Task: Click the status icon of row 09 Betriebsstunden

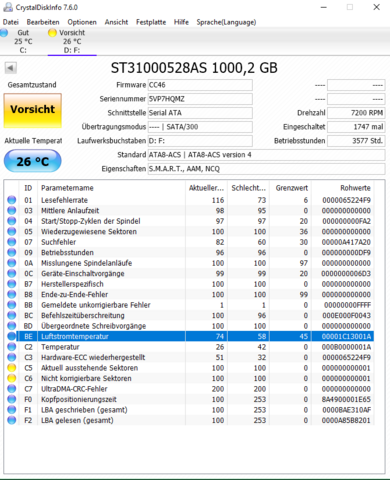Action: [x=12, y=253]
